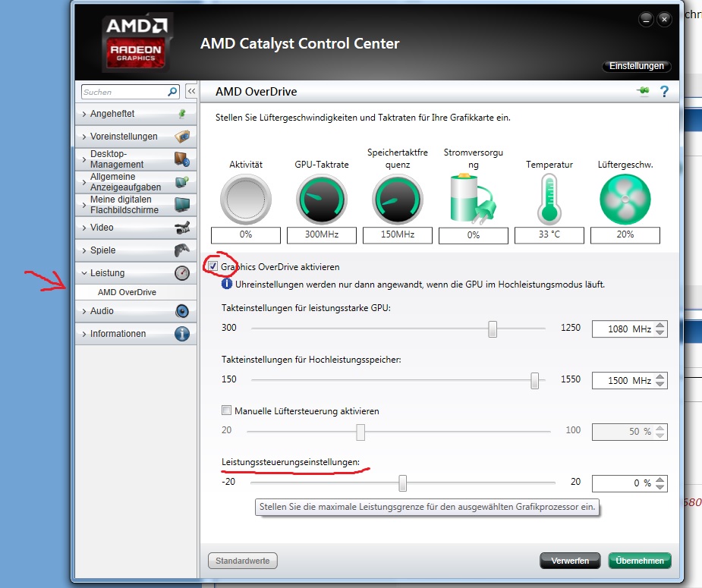Click the Lüftergeschw. fan icon

click(625, 200)
